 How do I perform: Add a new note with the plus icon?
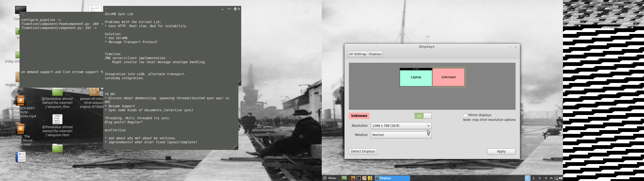coord(235,9)
